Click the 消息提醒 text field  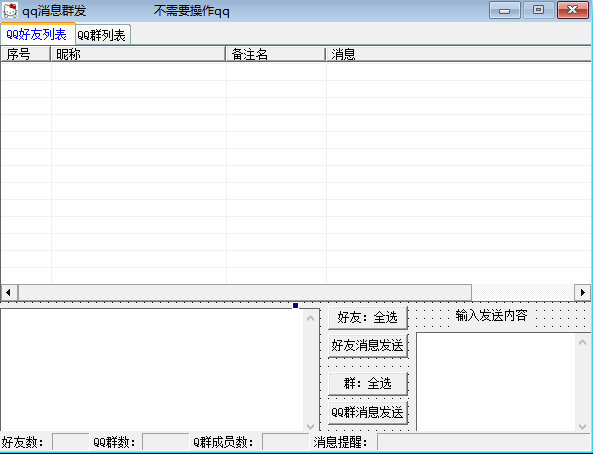(484, 442)
